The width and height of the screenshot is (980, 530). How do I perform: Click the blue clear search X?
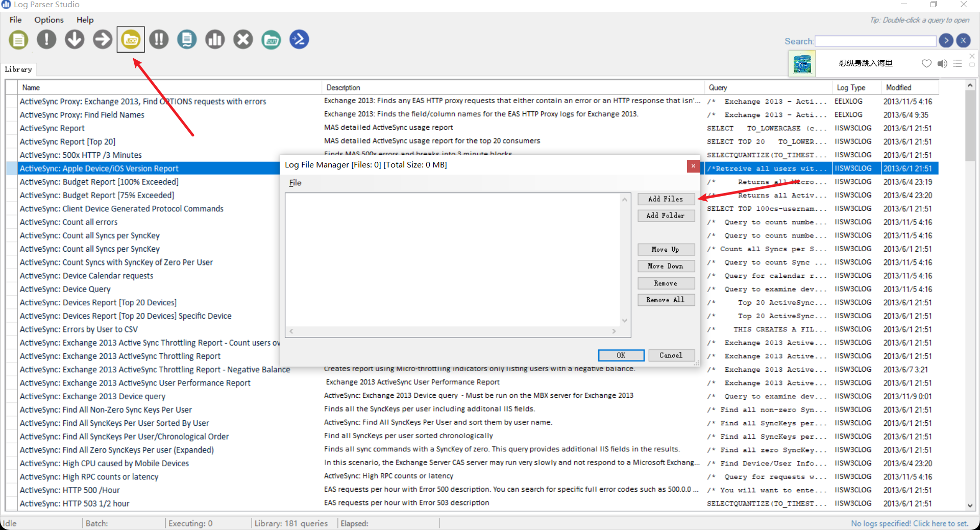tap(963, 40)
